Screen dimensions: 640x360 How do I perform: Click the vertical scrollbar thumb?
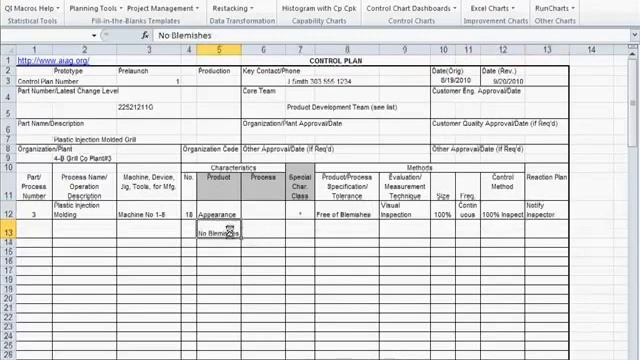(633, 102)
